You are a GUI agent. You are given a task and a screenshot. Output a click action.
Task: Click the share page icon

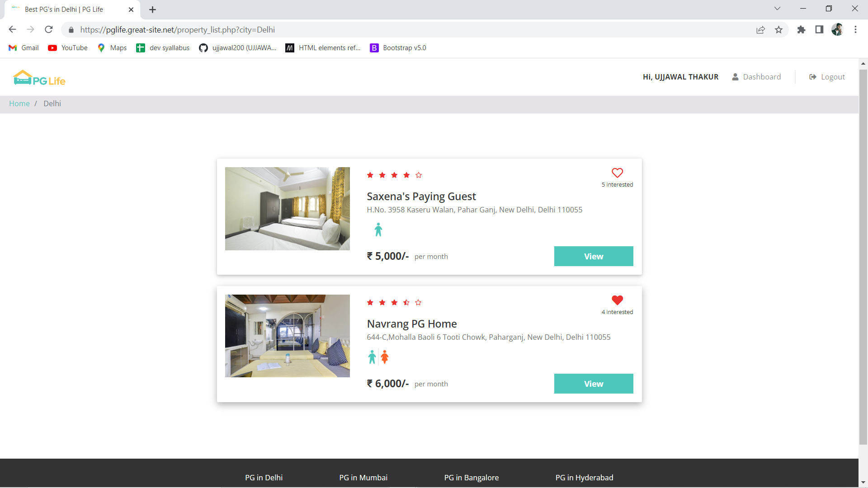coord(760,30)
